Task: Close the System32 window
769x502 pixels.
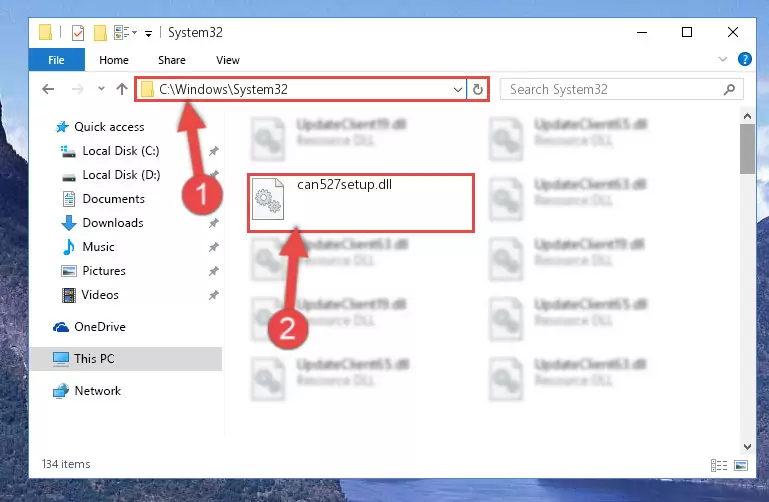Action: pyautogui.click(x=733, y=32)
